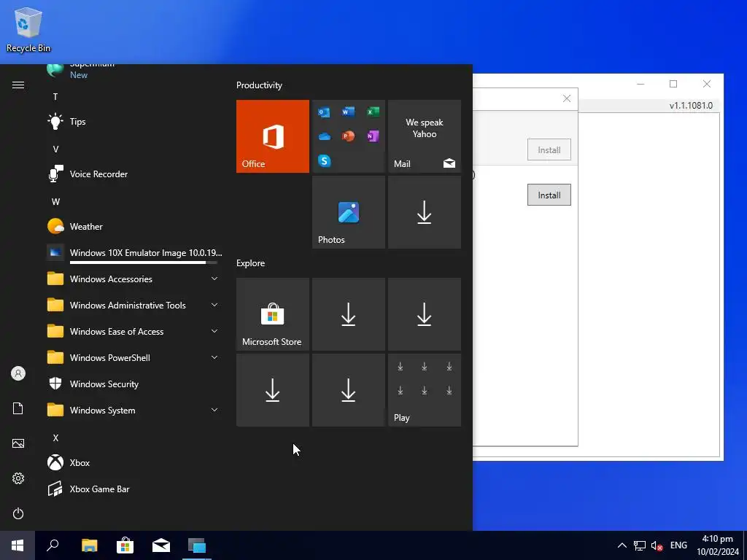Screen dimensions: 747x560
Task: Open Pictures from Start sidebar
Action: pyautogui.click(x=18, y=443)
